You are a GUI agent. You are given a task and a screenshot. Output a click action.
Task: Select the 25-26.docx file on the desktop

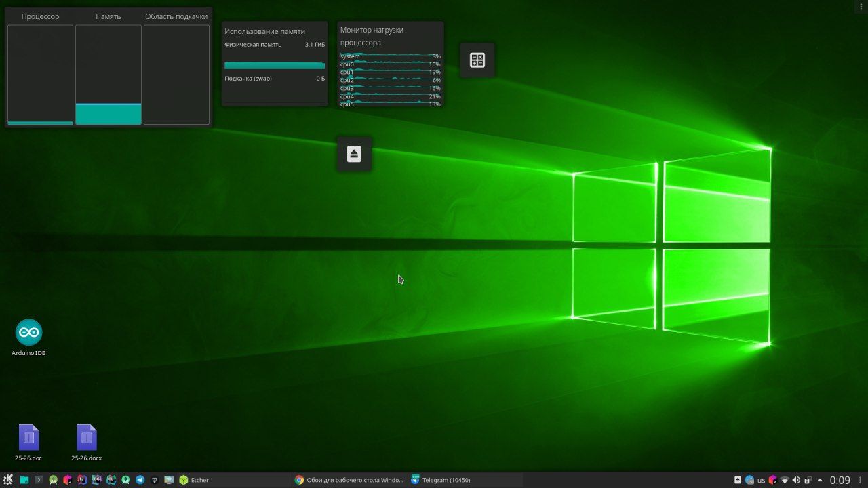point(87,443)
